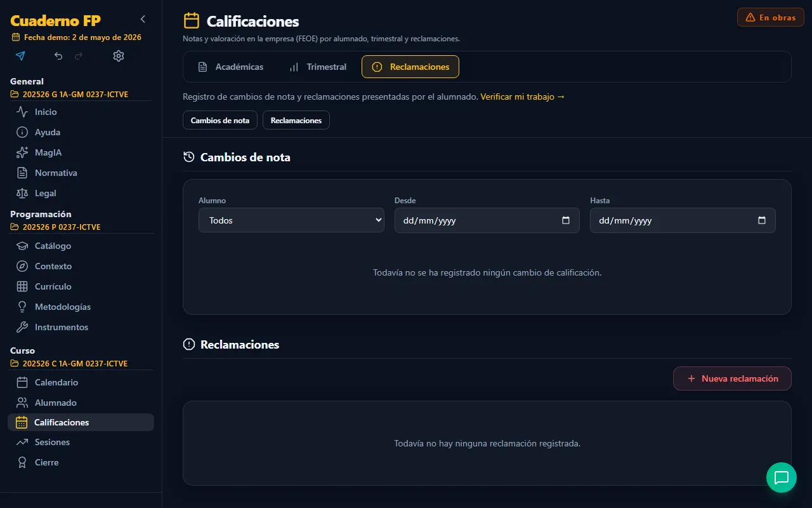This screenshot has height=508, width=812.
Task: Click the paper plane send icon
Action: 20,56
